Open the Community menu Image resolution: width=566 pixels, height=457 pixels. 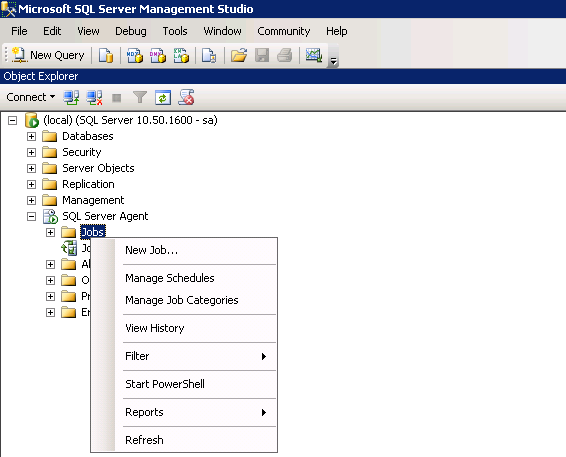(x=284, y=31)
